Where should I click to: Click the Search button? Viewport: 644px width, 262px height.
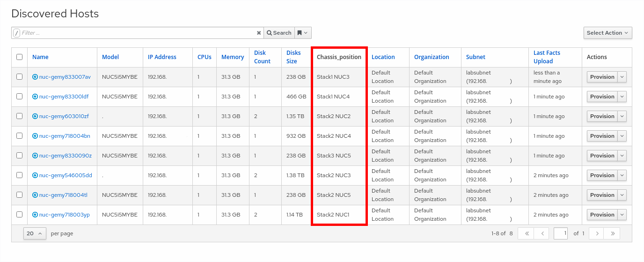pos(279,33)
